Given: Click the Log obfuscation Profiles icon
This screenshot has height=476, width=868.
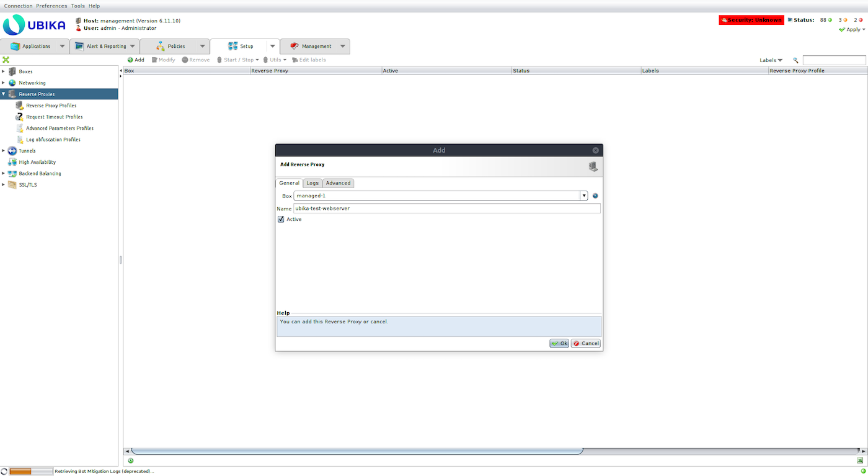Looking at the screenshot, I should (19, 140).
